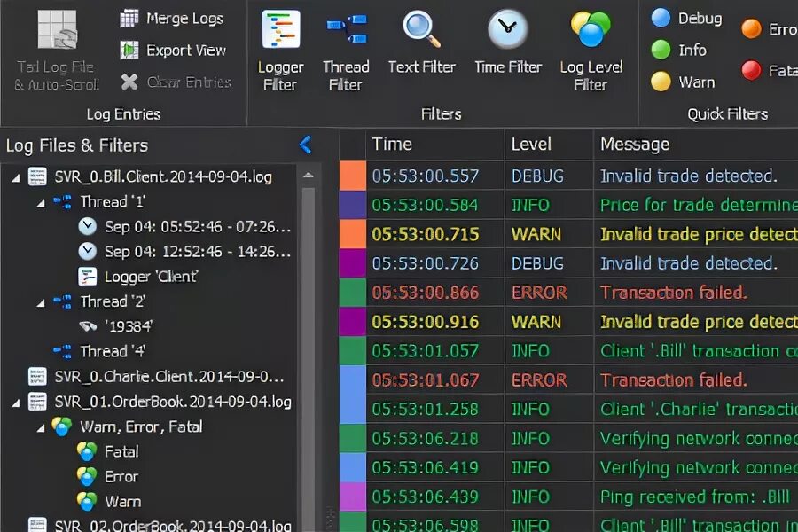Select the Logger 'Client' filter icon
798x532 pixels.
[88, 277]
